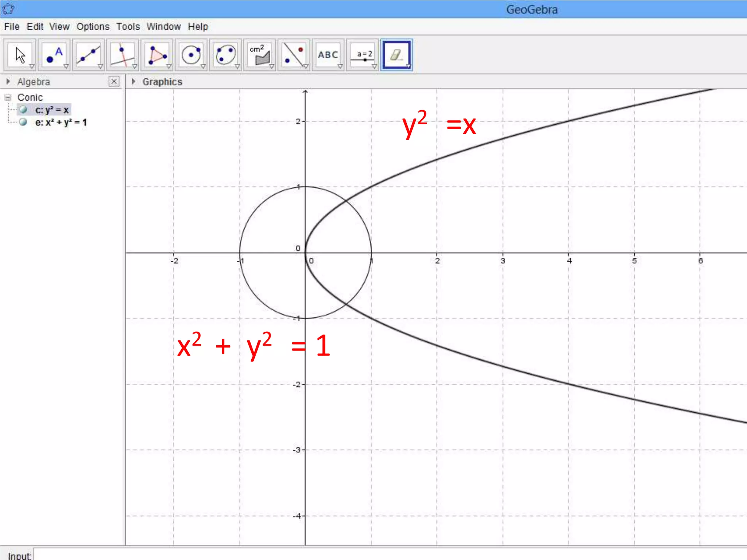Open the Options menu

[x=93, y=27]
